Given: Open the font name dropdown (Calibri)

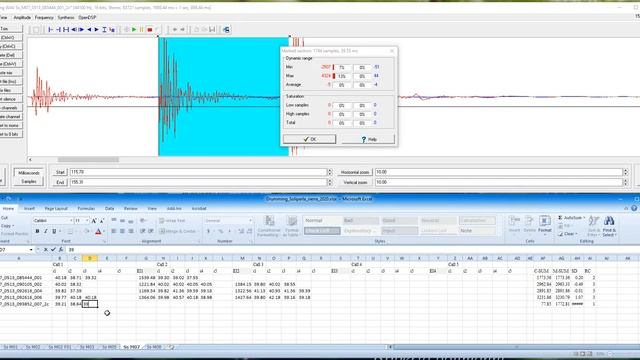Looking at the screenshot, I should [x=71, y=220].
